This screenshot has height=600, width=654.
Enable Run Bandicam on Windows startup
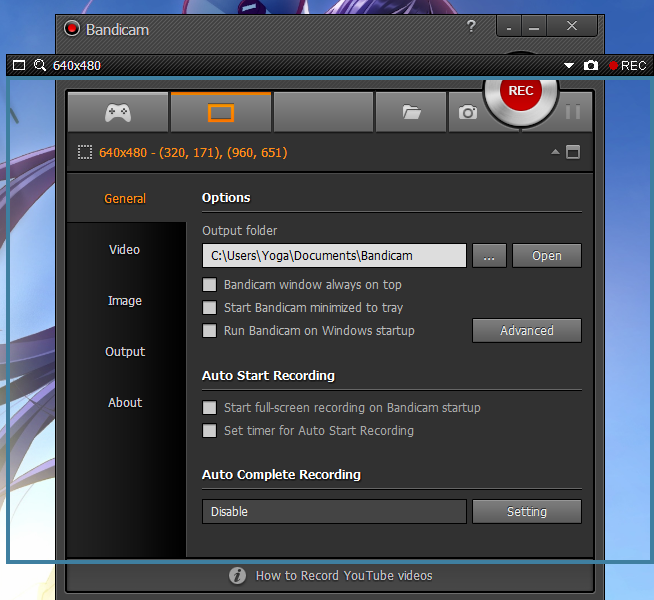tap(209, 331)
